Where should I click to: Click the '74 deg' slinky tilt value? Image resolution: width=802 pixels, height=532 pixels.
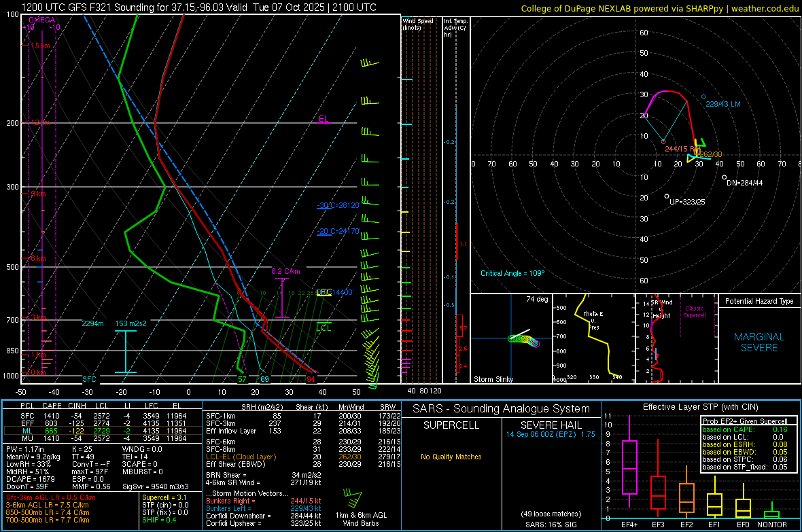coord(537,299)
